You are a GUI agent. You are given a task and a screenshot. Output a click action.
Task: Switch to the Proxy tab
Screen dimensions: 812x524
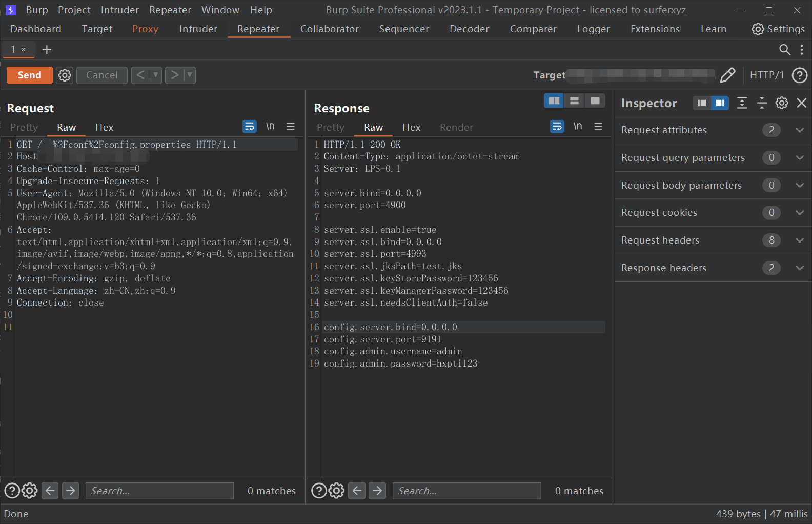(146, 29)
